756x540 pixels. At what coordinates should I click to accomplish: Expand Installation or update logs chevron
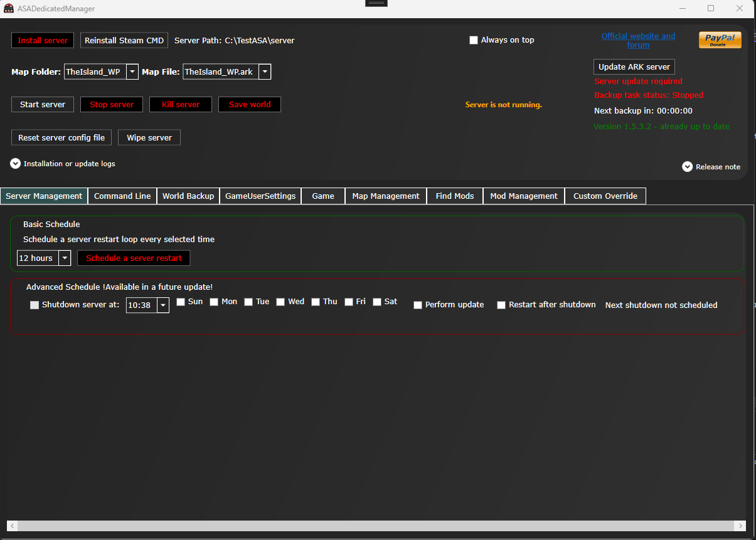[16, 164]
